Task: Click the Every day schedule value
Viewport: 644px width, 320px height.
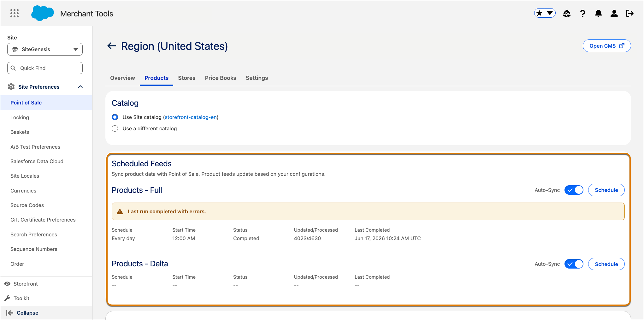Action: click(x=123, y=238)
